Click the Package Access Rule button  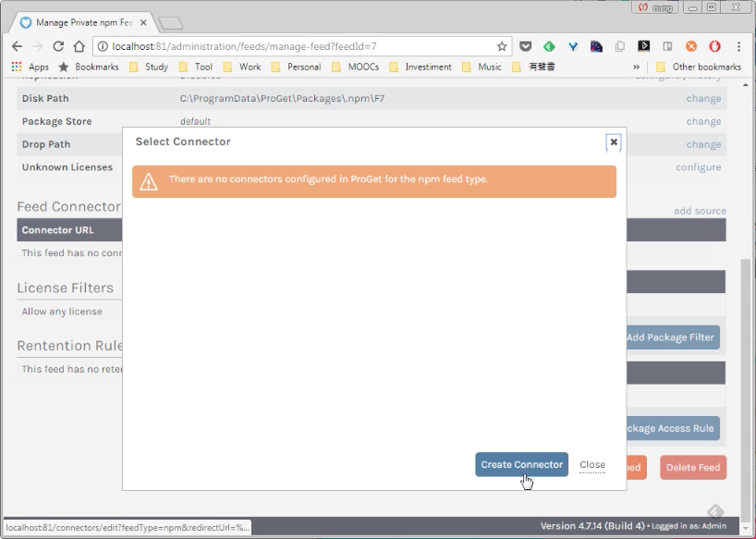tap(673, 428)
